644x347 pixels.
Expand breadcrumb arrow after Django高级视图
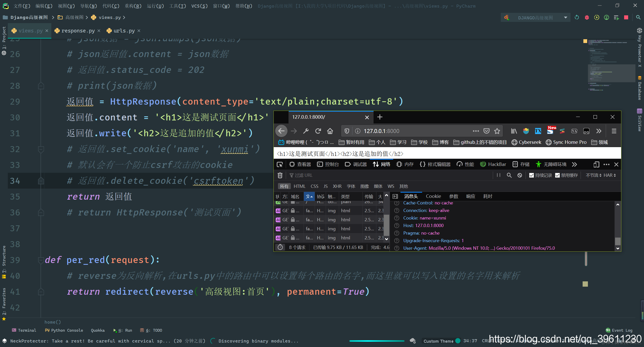[53, 17]
